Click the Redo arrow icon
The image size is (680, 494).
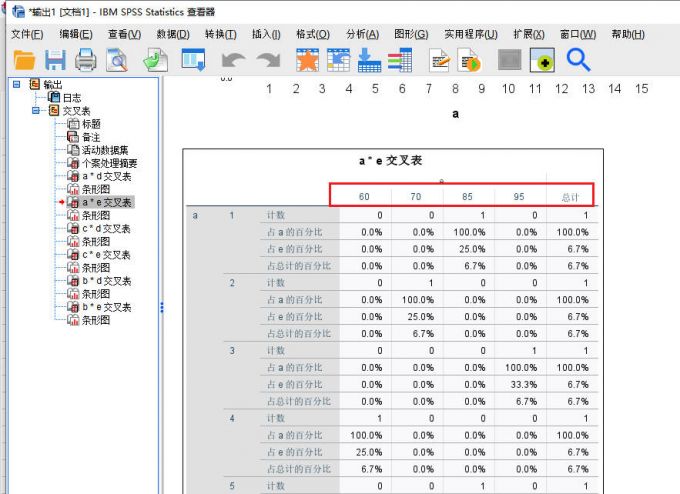[268, 60]
